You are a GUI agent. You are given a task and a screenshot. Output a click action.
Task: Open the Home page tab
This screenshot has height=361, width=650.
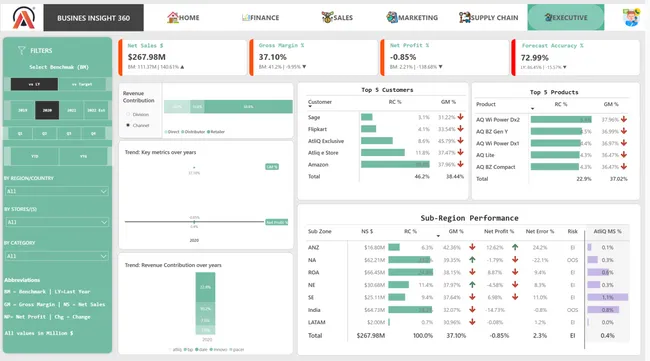tap(183, 17)
